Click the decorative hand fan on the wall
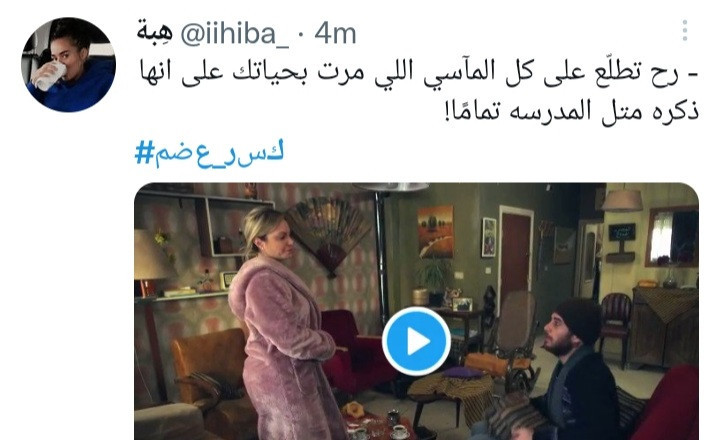This screenshot has width=720, height=440. click(328, 234)
